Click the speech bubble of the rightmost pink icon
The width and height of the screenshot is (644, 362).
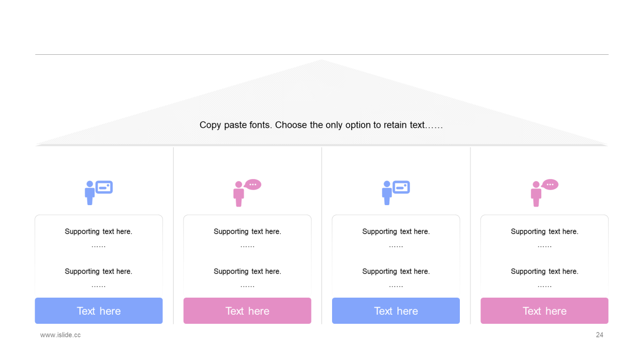click(550, 185)
